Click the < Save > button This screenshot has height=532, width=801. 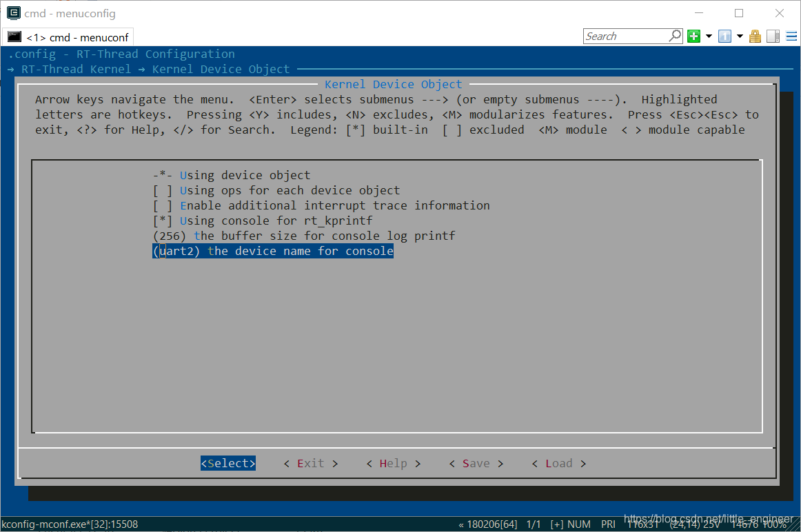[476, 463]
